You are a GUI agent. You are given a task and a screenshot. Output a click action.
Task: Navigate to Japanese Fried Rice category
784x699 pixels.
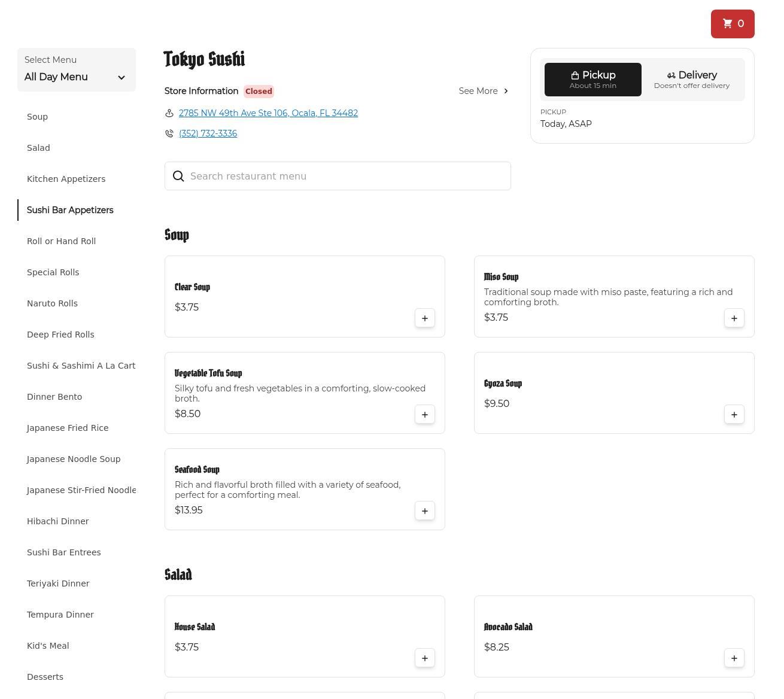(x=68, y=428)
